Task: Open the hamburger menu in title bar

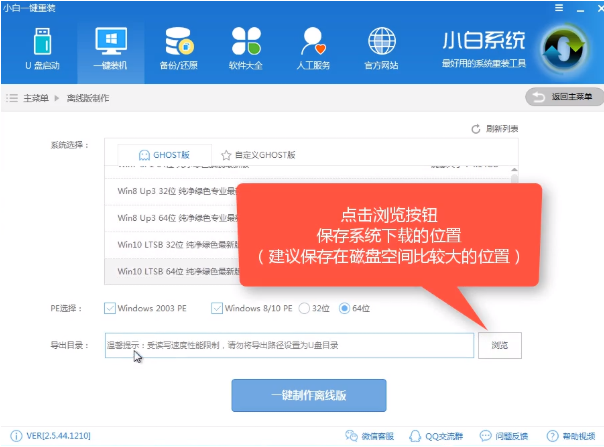Action: [559, 8]
